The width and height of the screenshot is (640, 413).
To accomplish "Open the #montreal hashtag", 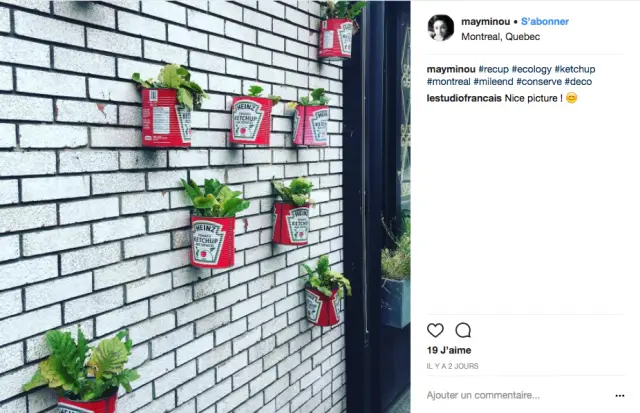I will coord(449,82).
